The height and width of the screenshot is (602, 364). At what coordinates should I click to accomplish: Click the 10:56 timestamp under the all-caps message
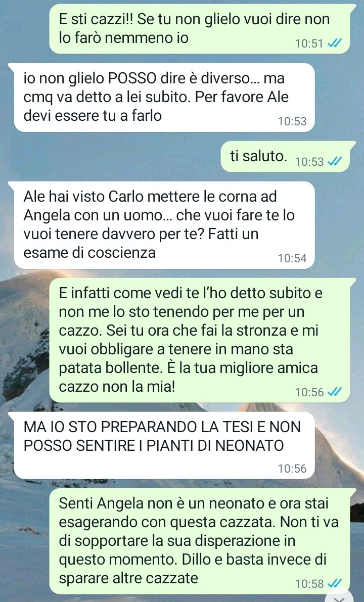pyautogui.click(x=292, y=469)
